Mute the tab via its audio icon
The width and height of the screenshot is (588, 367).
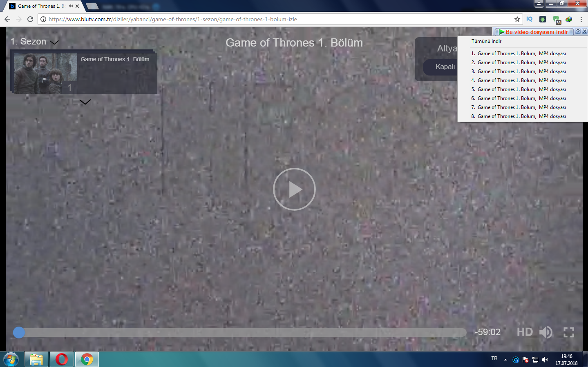pos(71,6)
